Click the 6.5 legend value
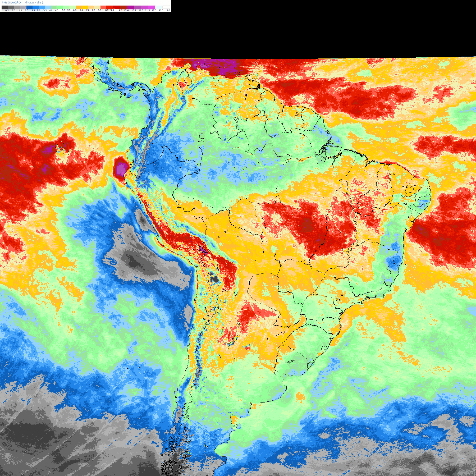476x476 pixels. (x=81, y=10)
